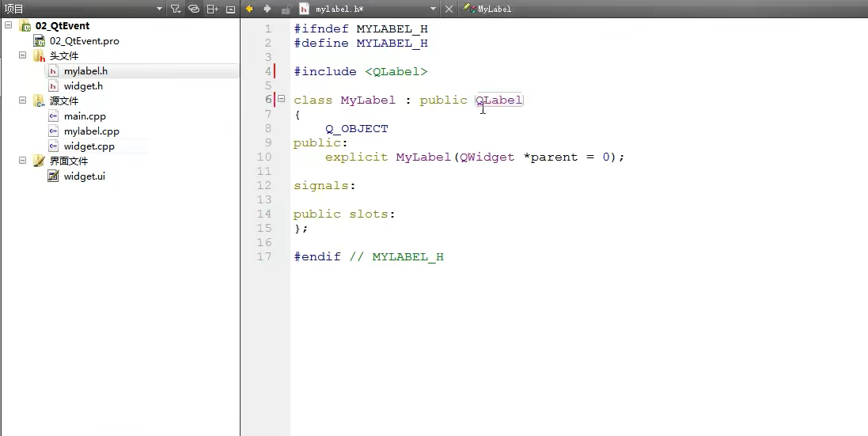Open the mylabel.h* document dropdown
The image size is (868, 436).
point(433,9)
